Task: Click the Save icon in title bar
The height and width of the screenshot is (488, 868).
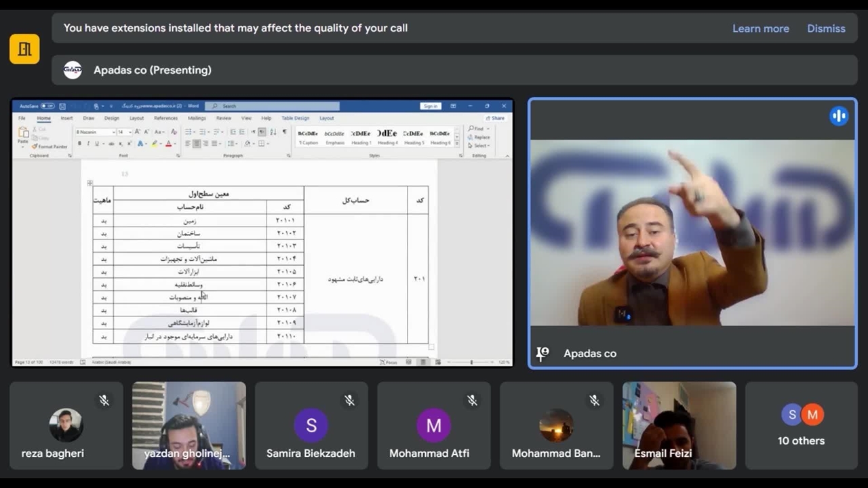Action: [x=62, y=106]
